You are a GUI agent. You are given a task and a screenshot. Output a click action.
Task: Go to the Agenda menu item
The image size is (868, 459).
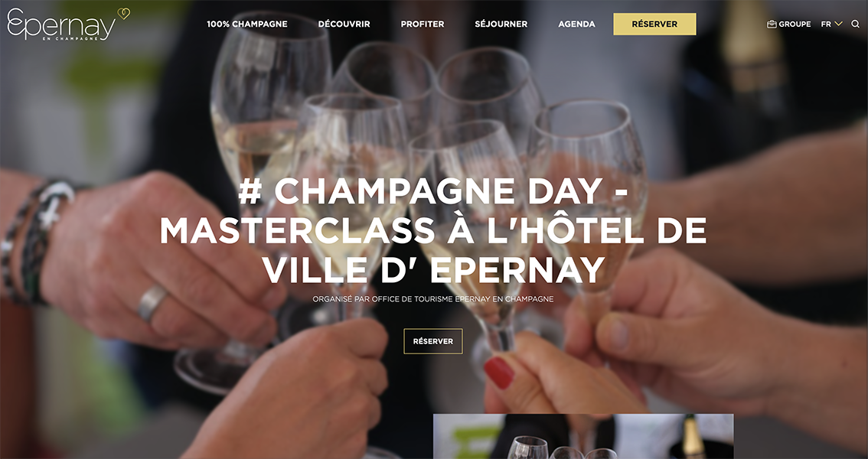(x=576, y=24)
